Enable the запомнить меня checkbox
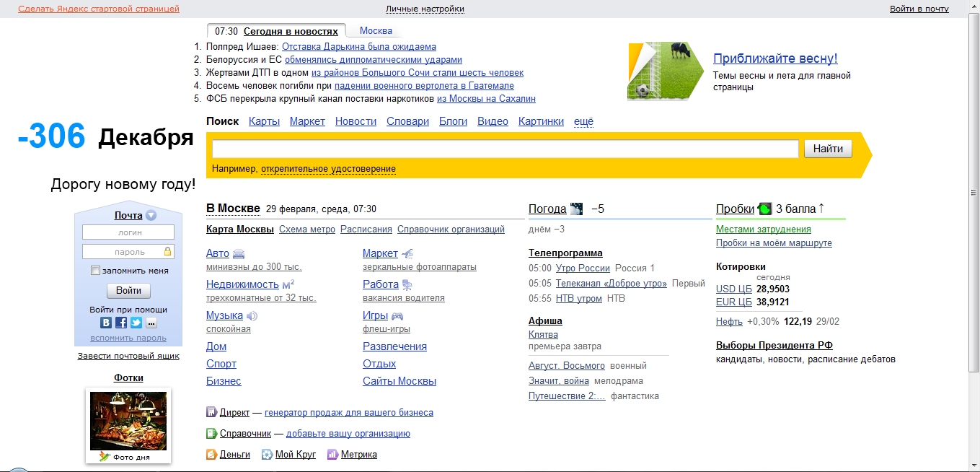 pyautogui.click(x=95, y=271)
